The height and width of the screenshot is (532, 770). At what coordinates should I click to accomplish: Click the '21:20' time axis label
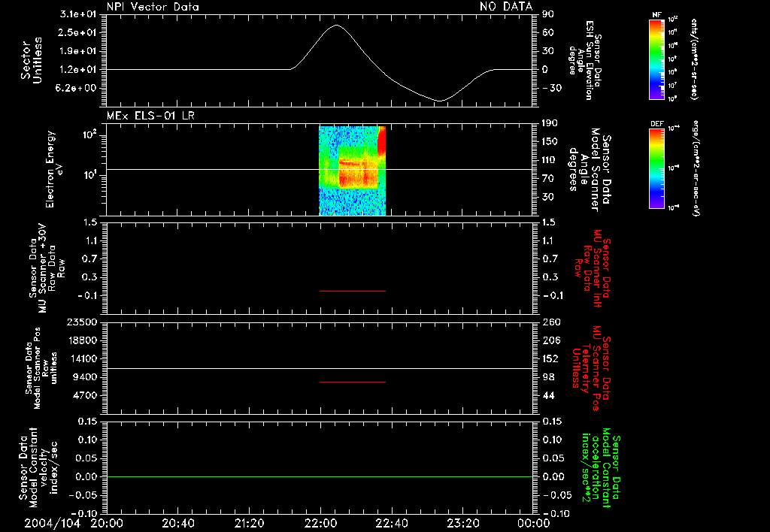(249, 523)
